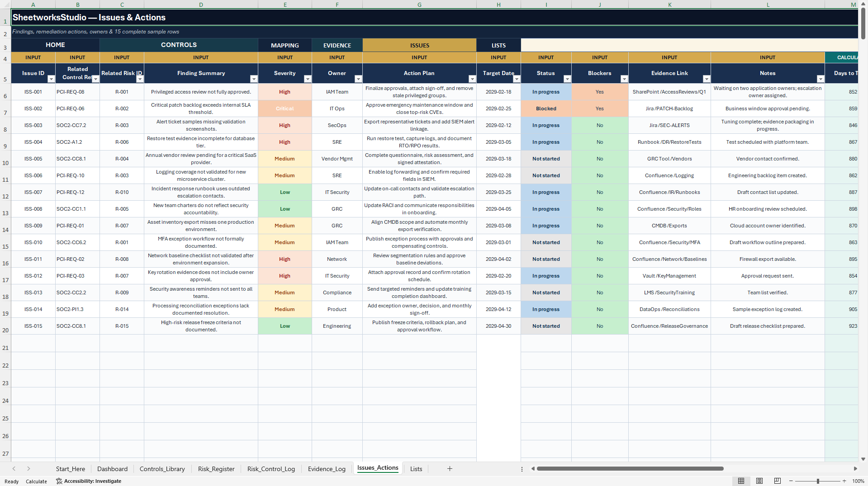Open the Risk_Control_Log sheet tab
868x486 pixels.
pyautogui.click(x=271, y=469)
